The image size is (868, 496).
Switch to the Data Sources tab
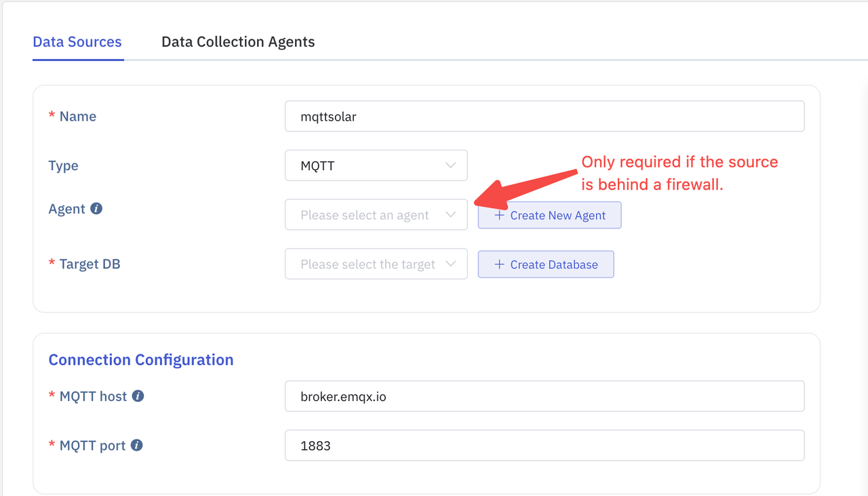[x=77, y=42]
